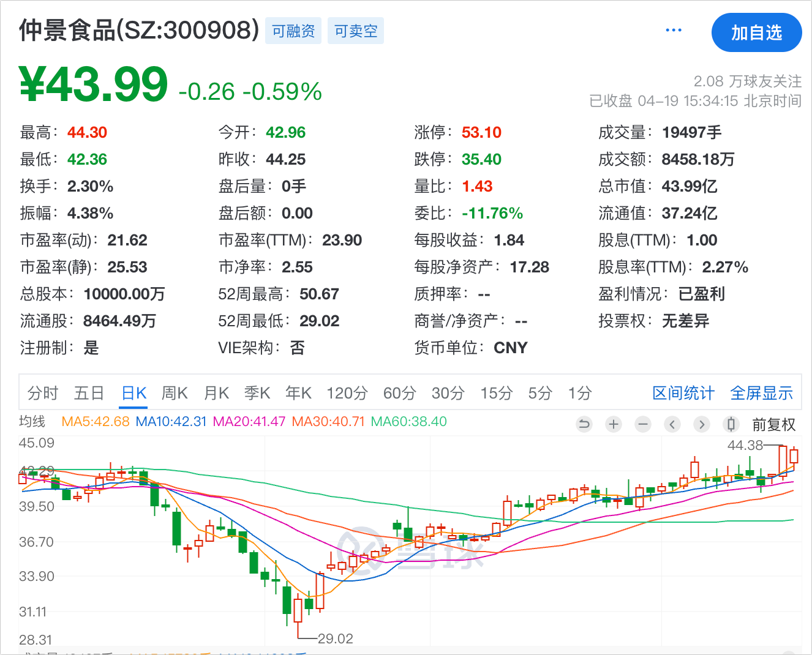
Task: Zoom in the K-line chart with plus icon
Action: [x=614, y=424]
